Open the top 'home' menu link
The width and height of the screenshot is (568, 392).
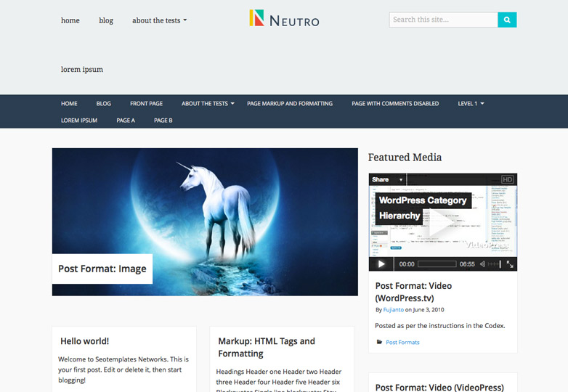pos(70,20)
